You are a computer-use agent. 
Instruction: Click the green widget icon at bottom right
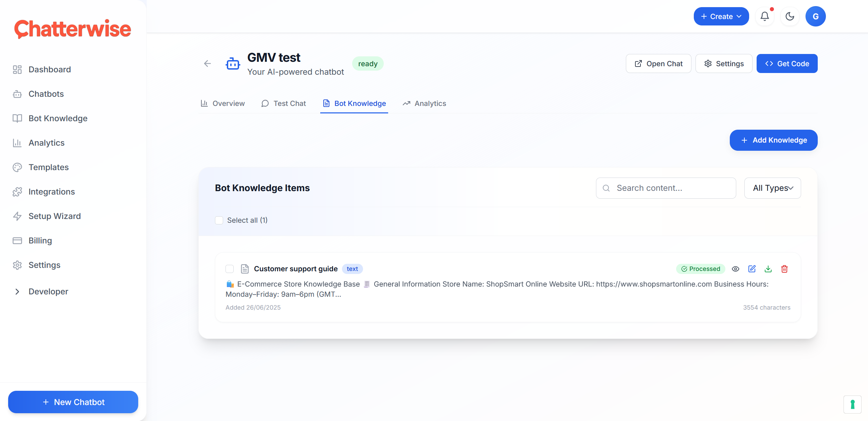point(852,404)
